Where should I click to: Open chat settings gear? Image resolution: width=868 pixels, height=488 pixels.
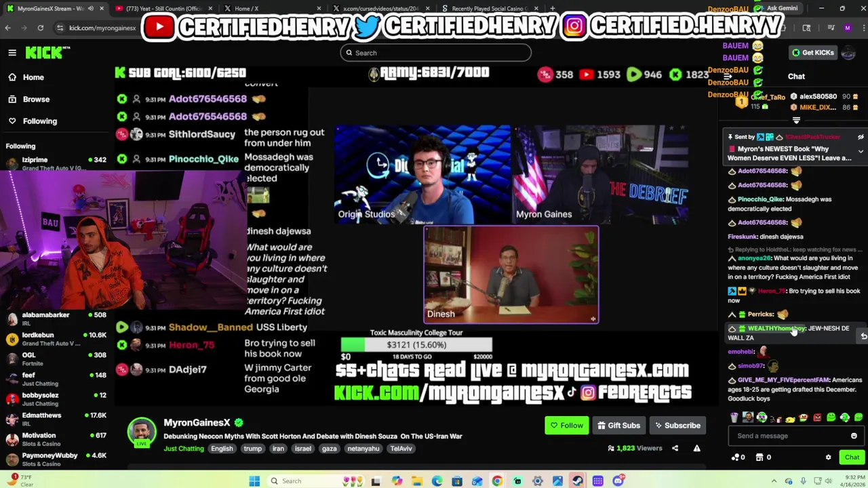point(828,457)
